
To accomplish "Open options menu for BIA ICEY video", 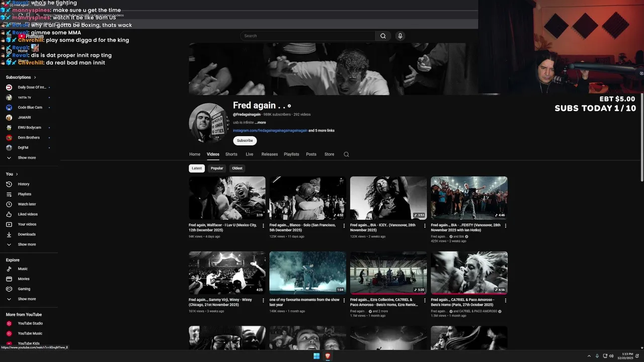I will point(425,226).
